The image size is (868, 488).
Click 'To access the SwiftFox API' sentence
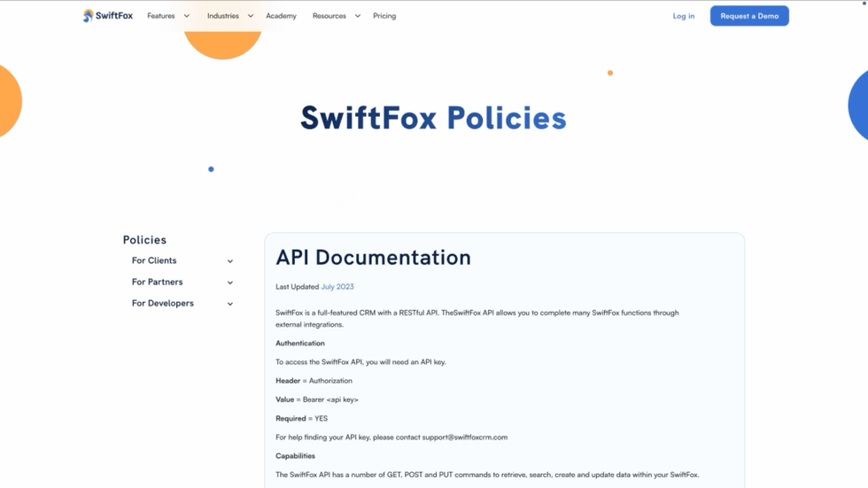[x=361, y=362]
